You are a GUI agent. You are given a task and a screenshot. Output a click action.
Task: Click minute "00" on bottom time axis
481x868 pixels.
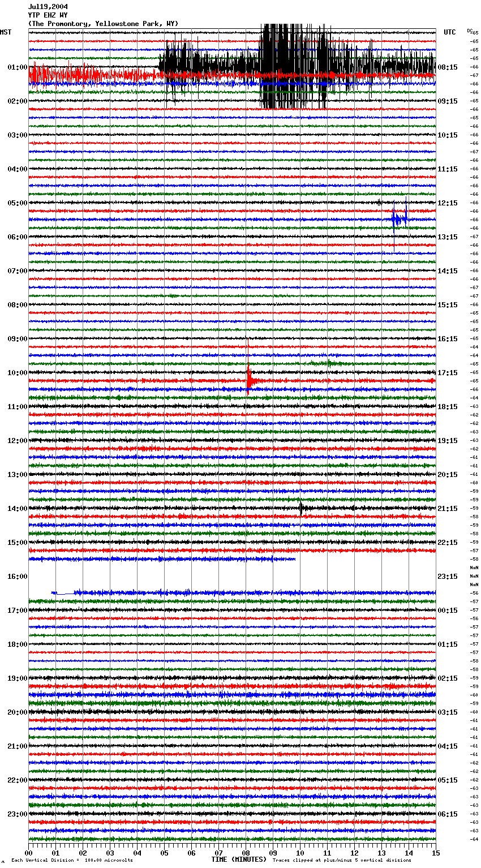[29, 852]
